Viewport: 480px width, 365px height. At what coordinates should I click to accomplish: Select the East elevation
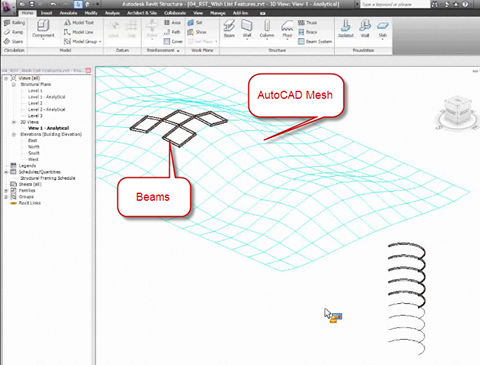[x=33, y=141]
